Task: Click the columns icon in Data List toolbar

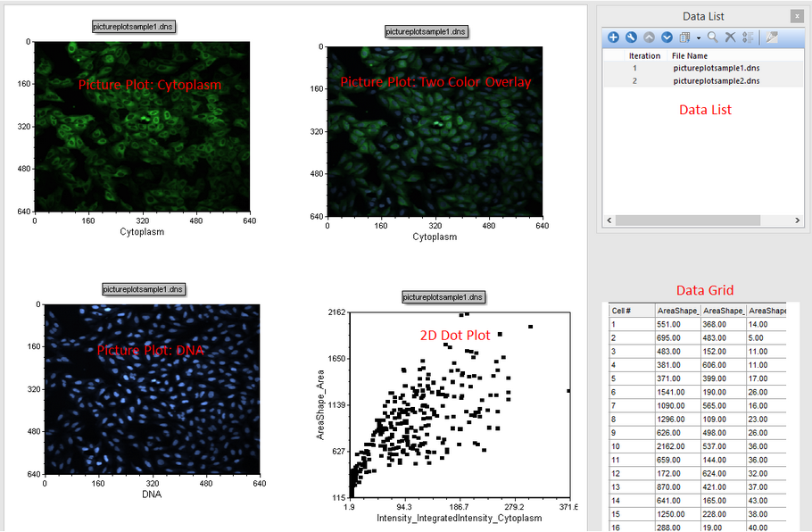Action: tap(685, 37)
